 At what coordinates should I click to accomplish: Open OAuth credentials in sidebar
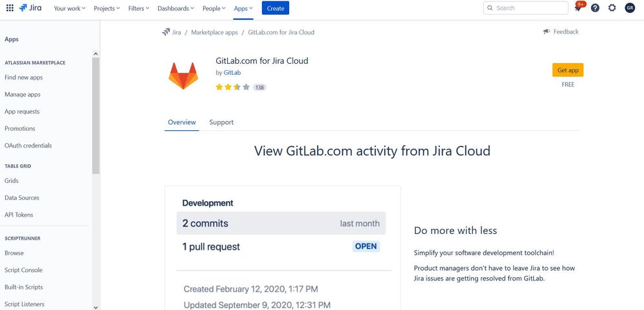pos(28,146)
